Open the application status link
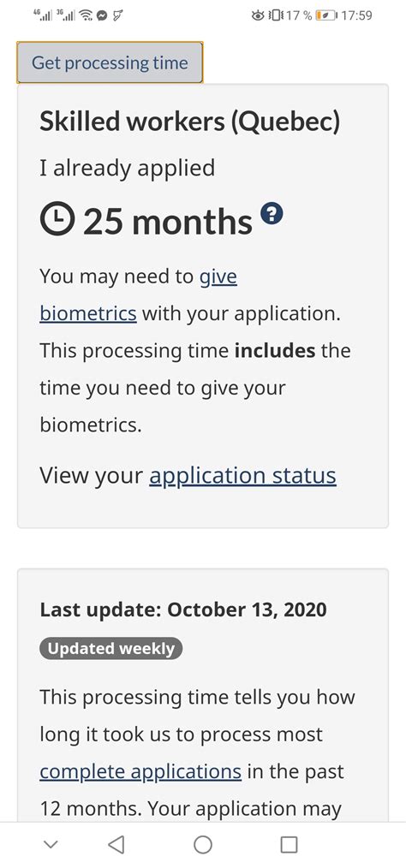The height and width of the screenshot is (868, 406). [x=242, y=476]
